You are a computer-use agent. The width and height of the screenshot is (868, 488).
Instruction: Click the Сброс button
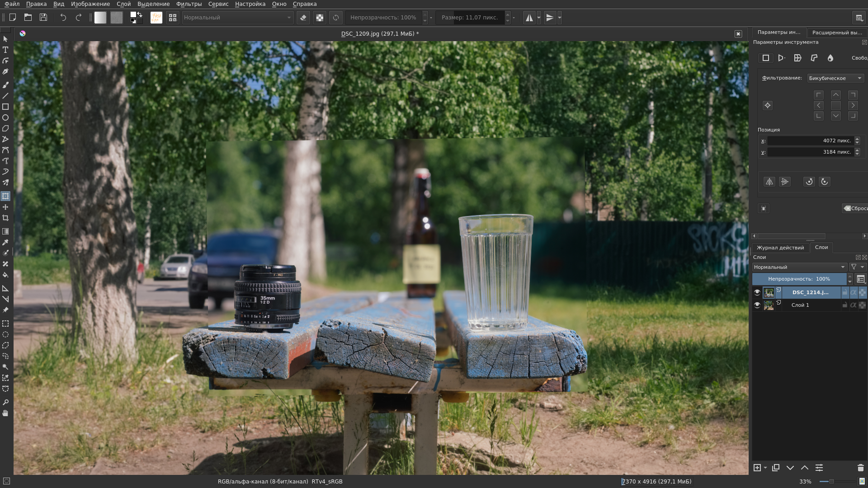(855, 208)
